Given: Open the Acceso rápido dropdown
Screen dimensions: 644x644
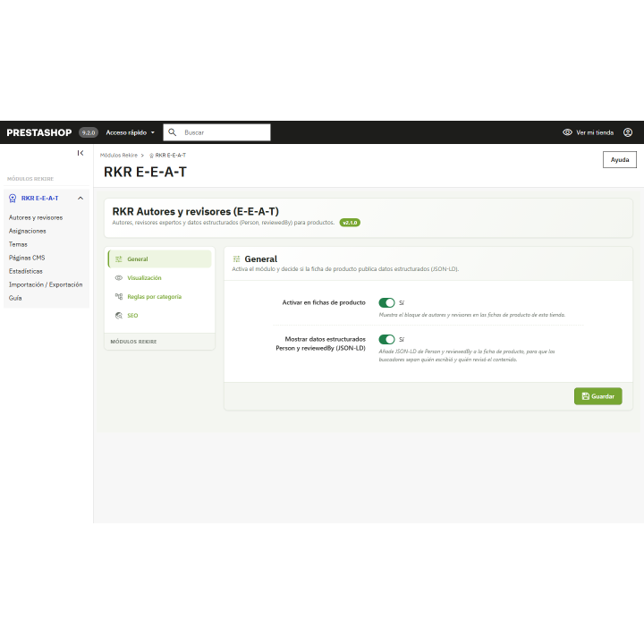Looking at the screenshot, I should click(x=131, y=132).
